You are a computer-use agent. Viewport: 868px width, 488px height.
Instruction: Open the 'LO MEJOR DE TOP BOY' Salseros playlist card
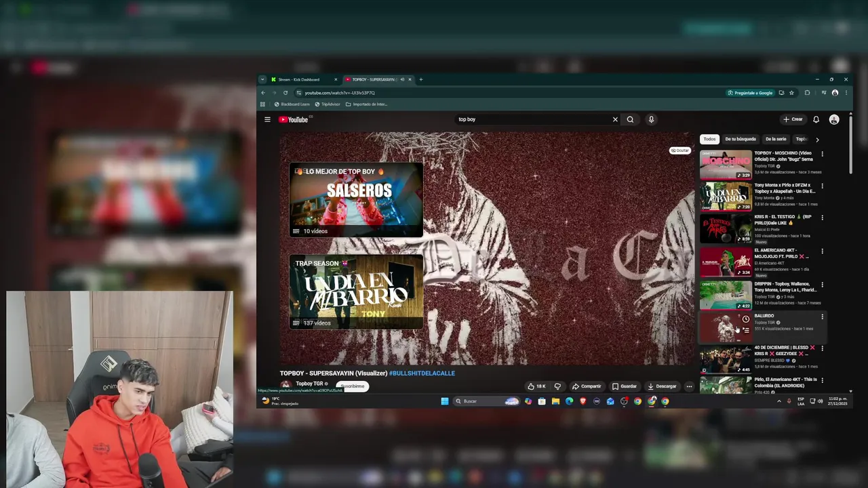tap(356, 200)
